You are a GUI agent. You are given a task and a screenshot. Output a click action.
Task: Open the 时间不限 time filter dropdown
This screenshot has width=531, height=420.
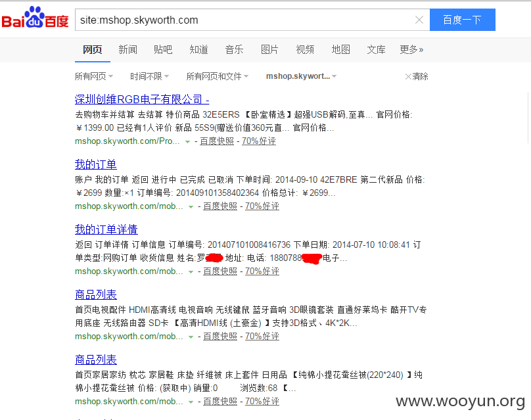pyautogui.click(x=149, y=76)
